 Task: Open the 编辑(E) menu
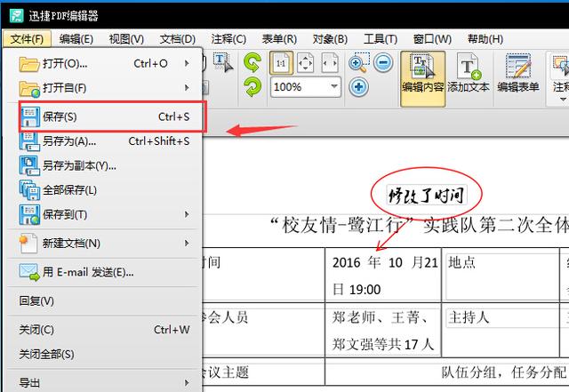pos(76,39)
